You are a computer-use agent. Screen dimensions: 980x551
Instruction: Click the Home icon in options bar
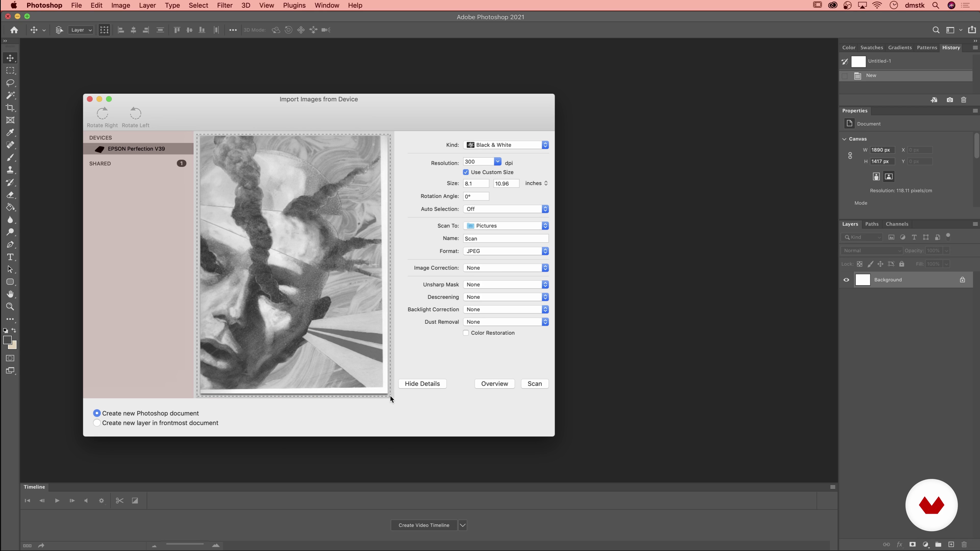14,30
